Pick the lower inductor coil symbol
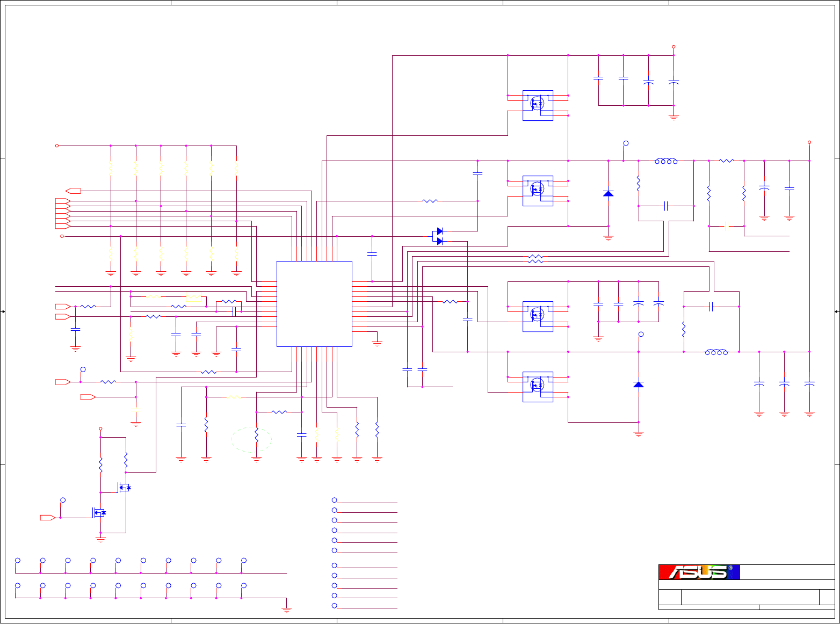Viewport: 840px width, 624px height. [x=716, y=352]
